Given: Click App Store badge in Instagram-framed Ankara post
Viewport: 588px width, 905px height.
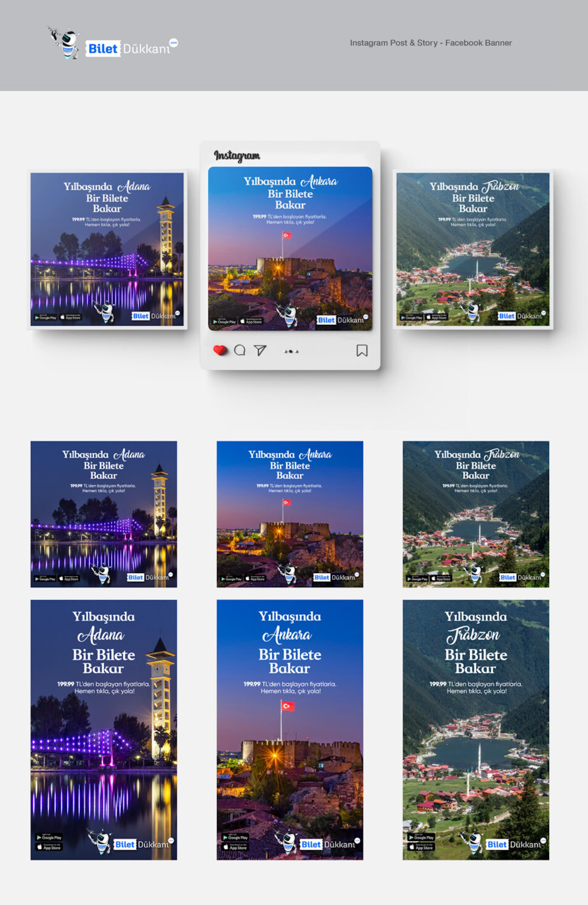Looking at the screenshot, I should pyautogui.click(x=251, y=322).
